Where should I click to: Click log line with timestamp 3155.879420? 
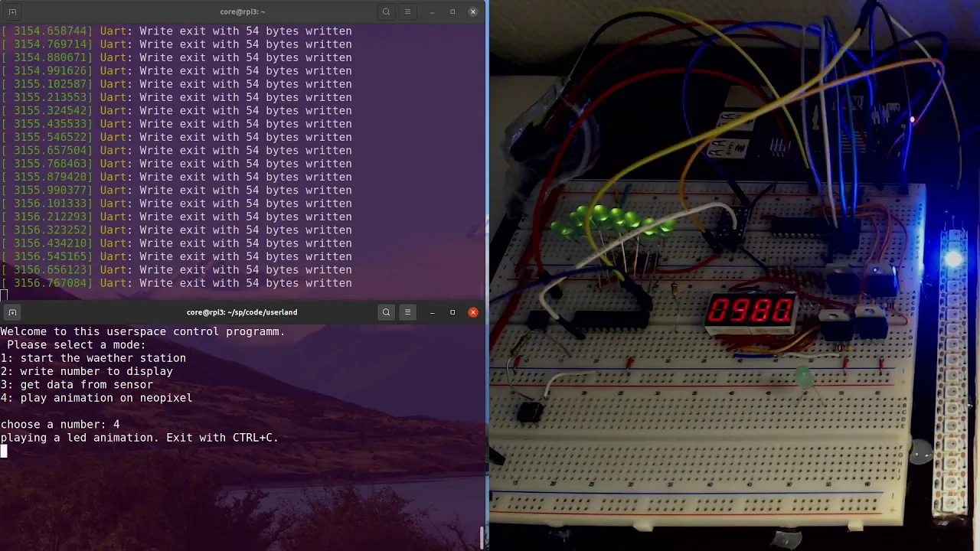coord(177,177)
